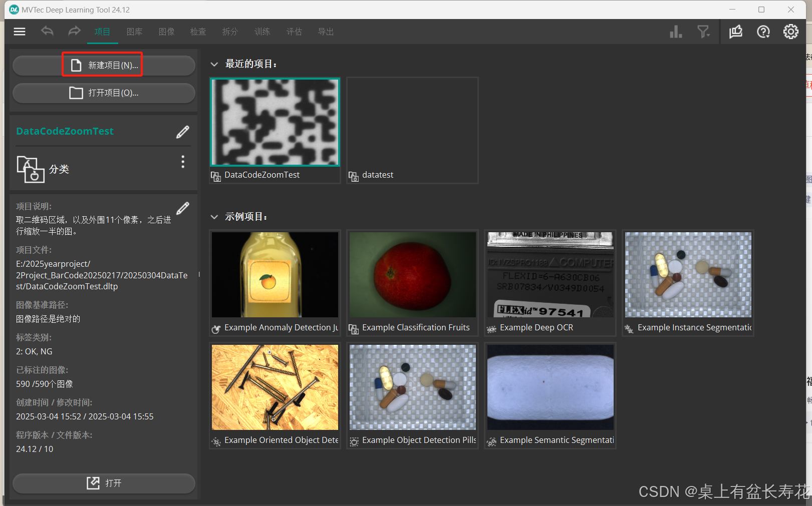Edit project name DataCodeZoomTest pencil icon
The width and height of the screenshot is (812, 506).
pyautogui.click(x=183, y=132)
